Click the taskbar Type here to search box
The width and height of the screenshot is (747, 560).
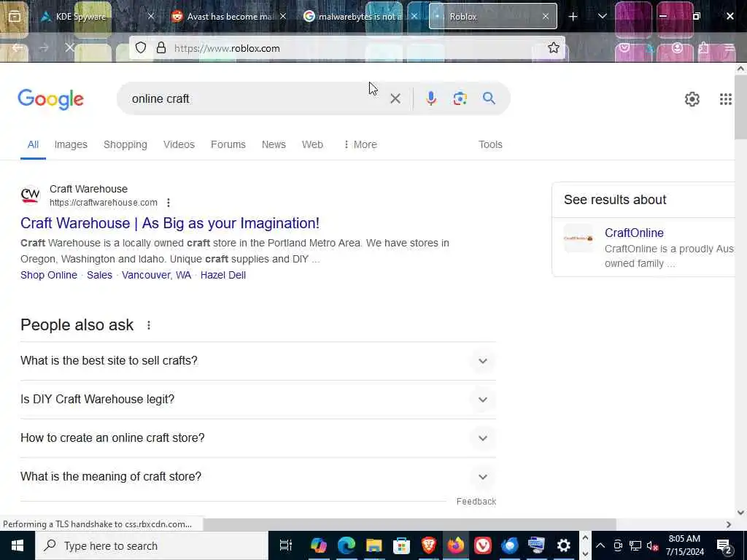152,545
